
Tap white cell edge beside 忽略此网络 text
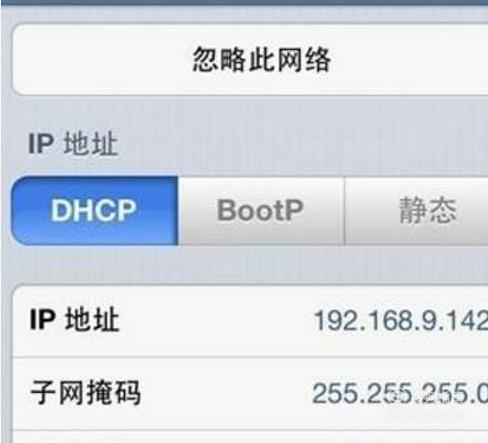[x=100, y=60]
